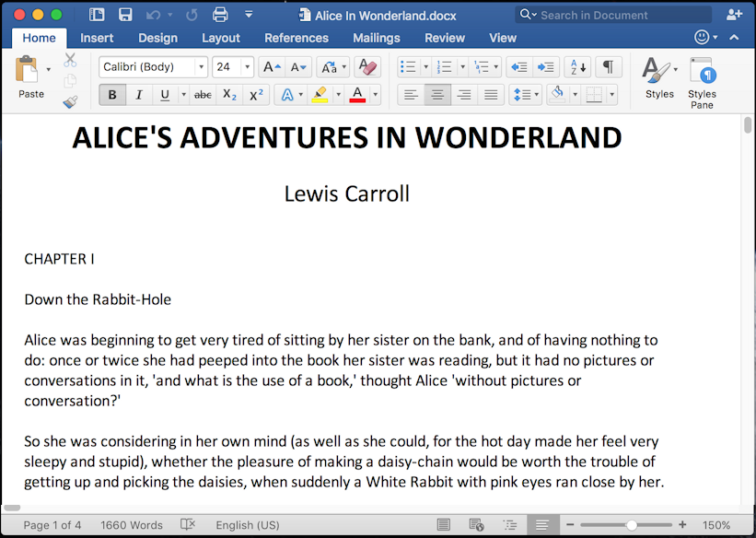Save the document with floppy icon
Viewport: 756px width, 538px height.
pos(125,15)
